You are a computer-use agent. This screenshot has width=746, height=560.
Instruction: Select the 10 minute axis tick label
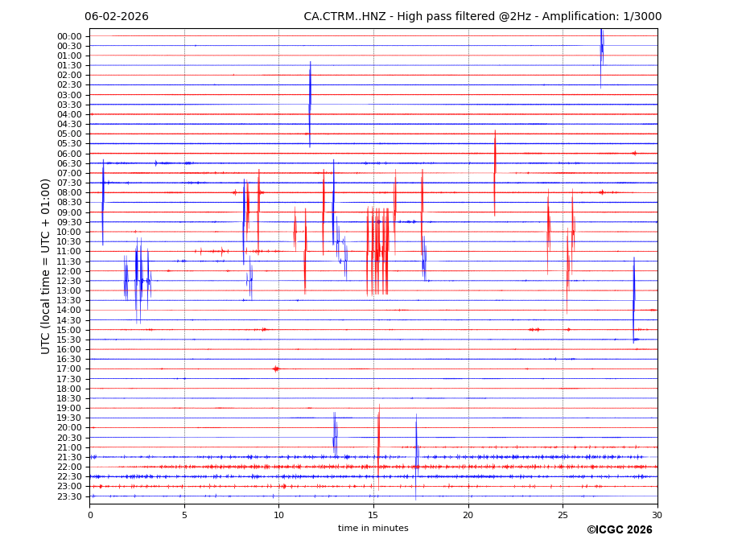point(278,515)
